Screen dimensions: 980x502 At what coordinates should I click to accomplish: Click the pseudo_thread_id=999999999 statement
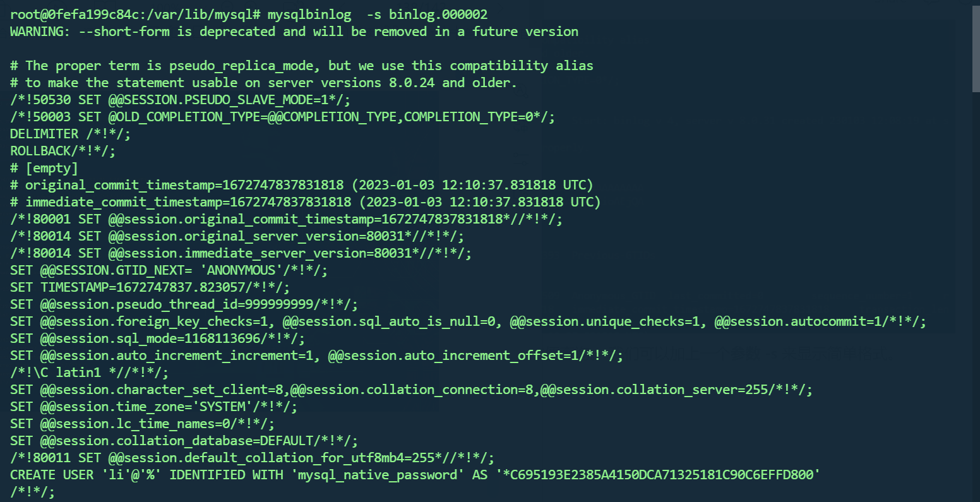[184, 304]
